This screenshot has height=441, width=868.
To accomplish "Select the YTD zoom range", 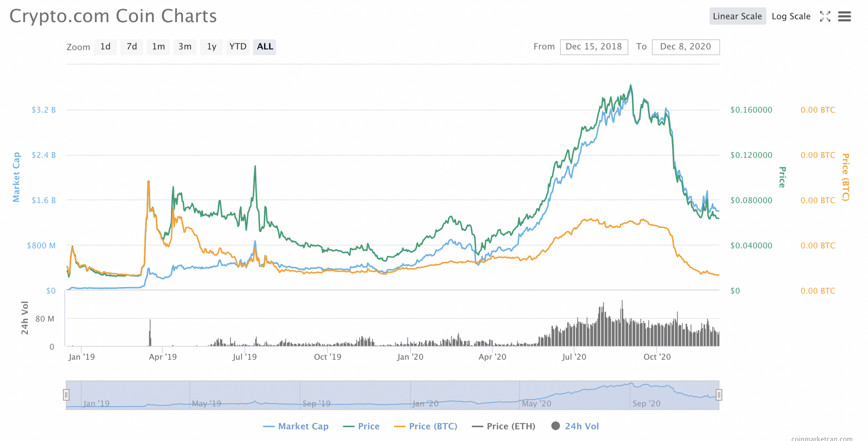I will pyautogui.click(x=238, y=47).
